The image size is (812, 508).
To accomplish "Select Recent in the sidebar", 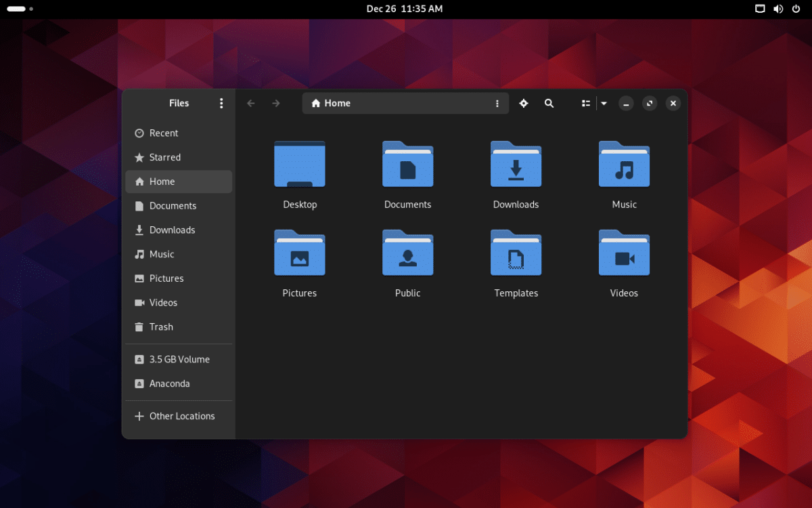I will pos(165,133).
